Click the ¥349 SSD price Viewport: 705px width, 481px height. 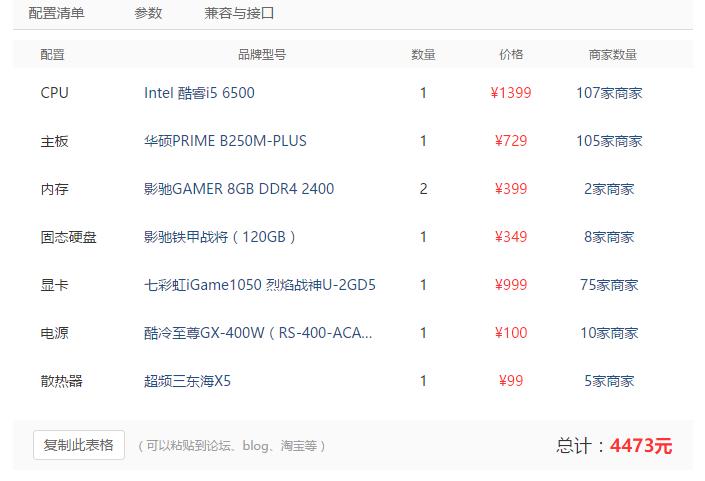(x=511, y=237)
